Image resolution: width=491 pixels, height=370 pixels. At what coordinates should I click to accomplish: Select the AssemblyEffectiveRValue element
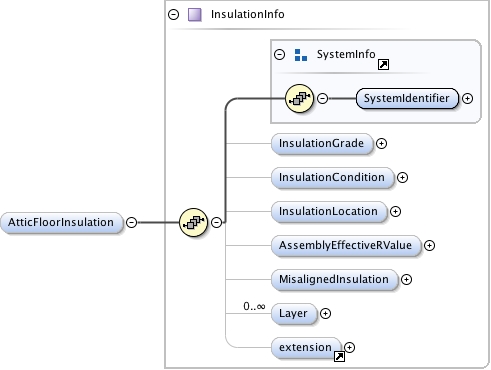click(x=346, y=246)
